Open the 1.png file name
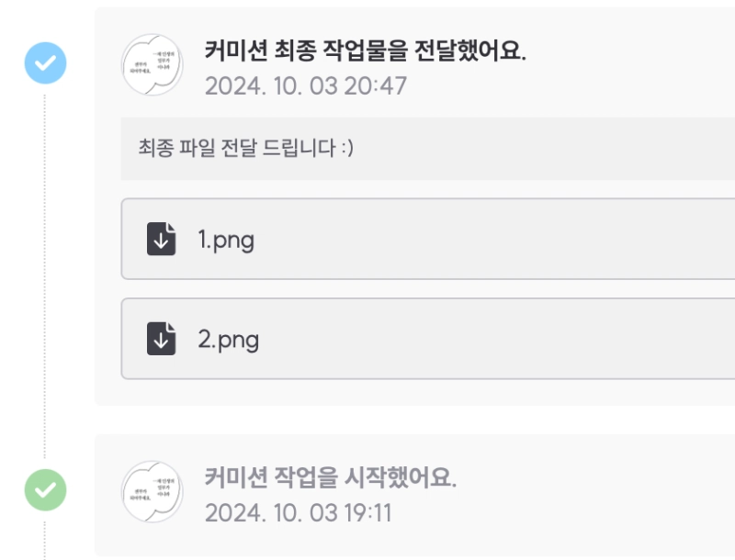 coord(226,241)
